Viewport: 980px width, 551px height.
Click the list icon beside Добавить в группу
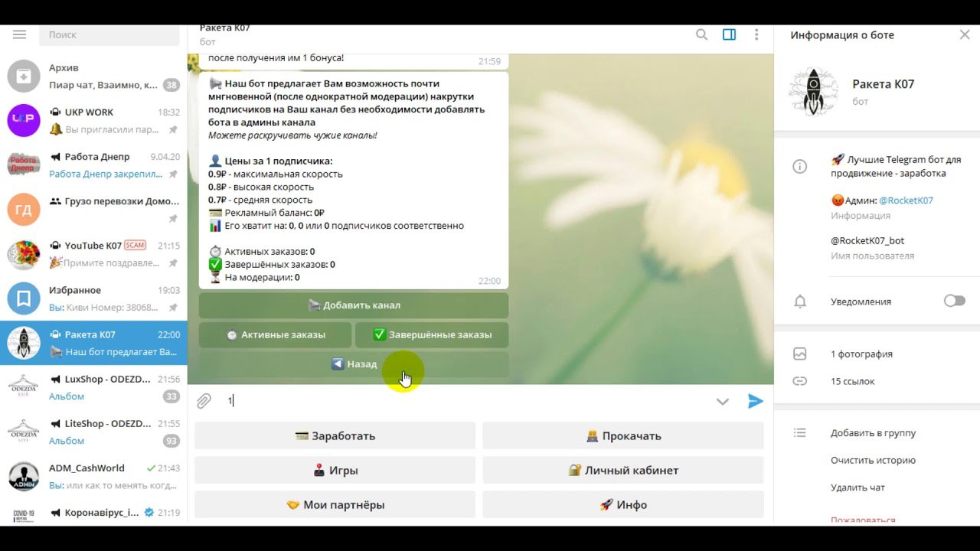pos(800,433)
